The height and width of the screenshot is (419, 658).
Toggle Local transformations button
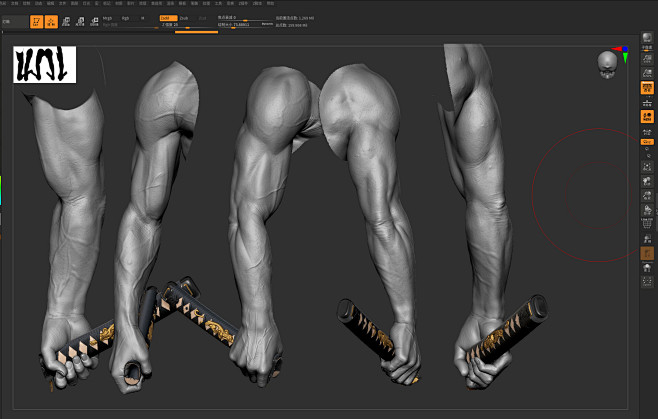pos(648,117)
